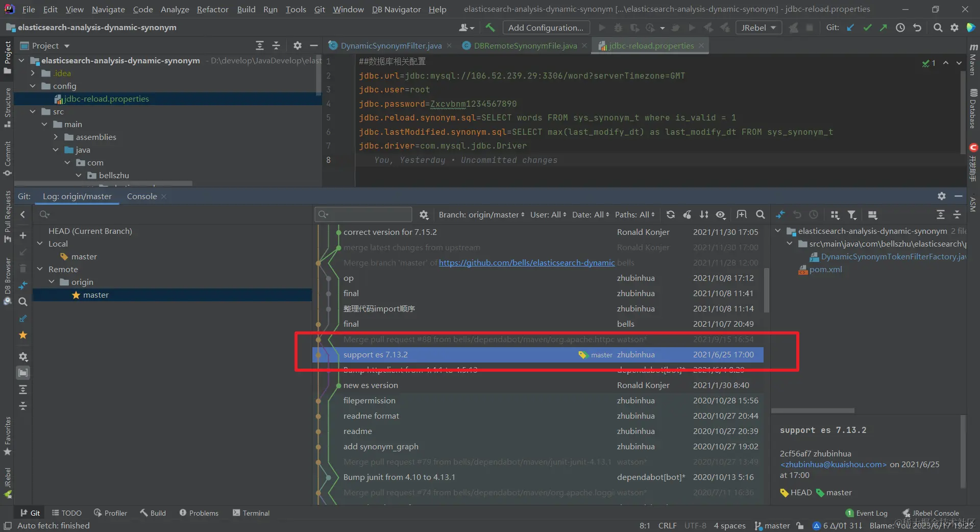The image size is (980, 532).
Task: Hide the Git tool window
Action: point(959,196)
